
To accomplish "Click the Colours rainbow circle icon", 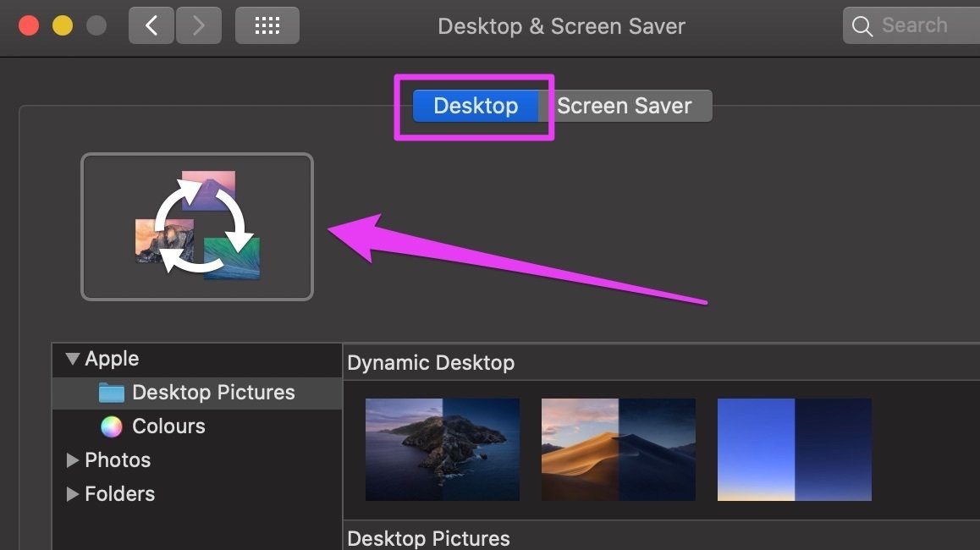I will [111, 426].
